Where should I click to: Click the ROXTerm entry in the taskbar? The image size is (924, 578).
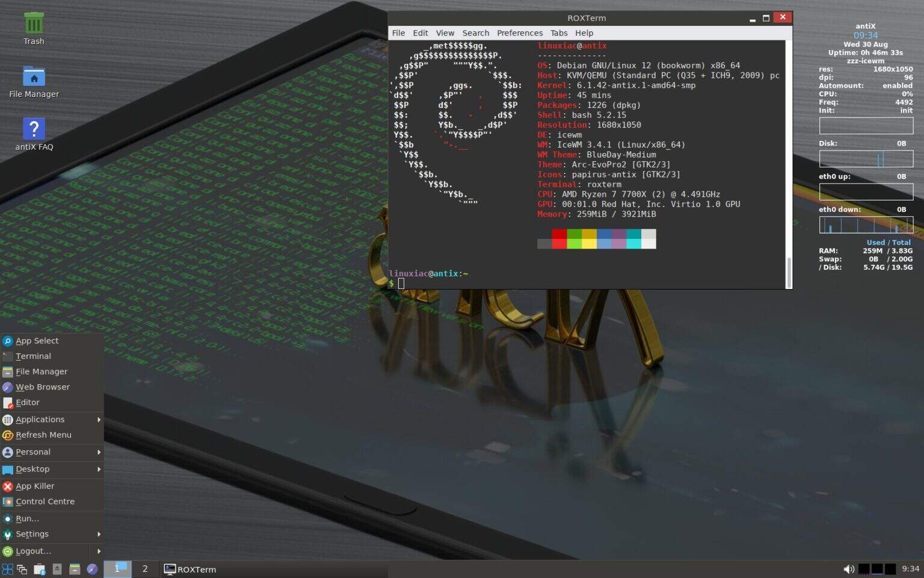(x=190, y=569)
